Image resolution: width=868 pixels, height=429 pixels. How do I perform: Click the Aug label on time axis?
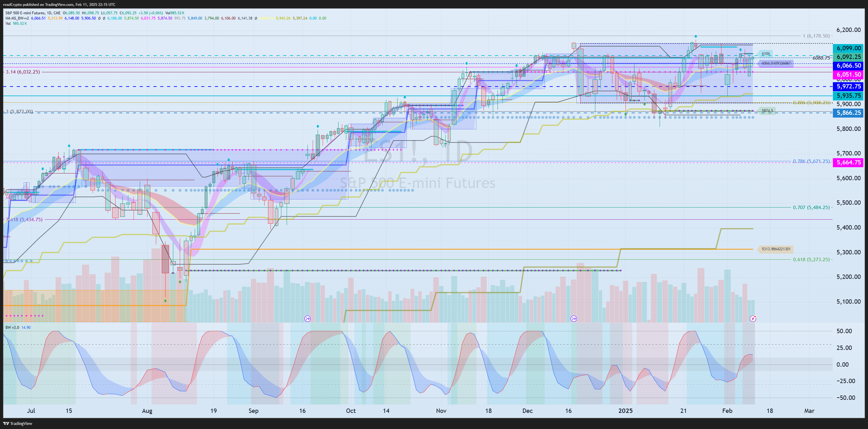point(147,411)
